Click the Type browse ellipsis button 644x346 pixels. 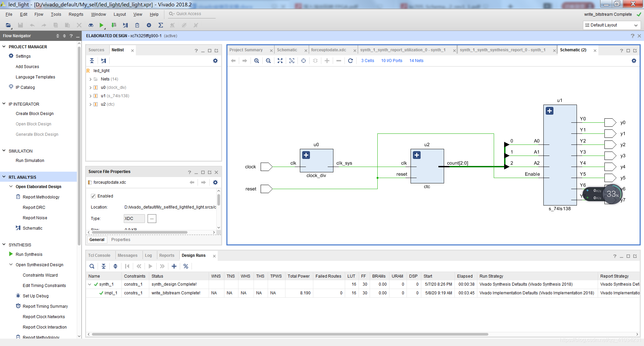click(x=152, y=219)
